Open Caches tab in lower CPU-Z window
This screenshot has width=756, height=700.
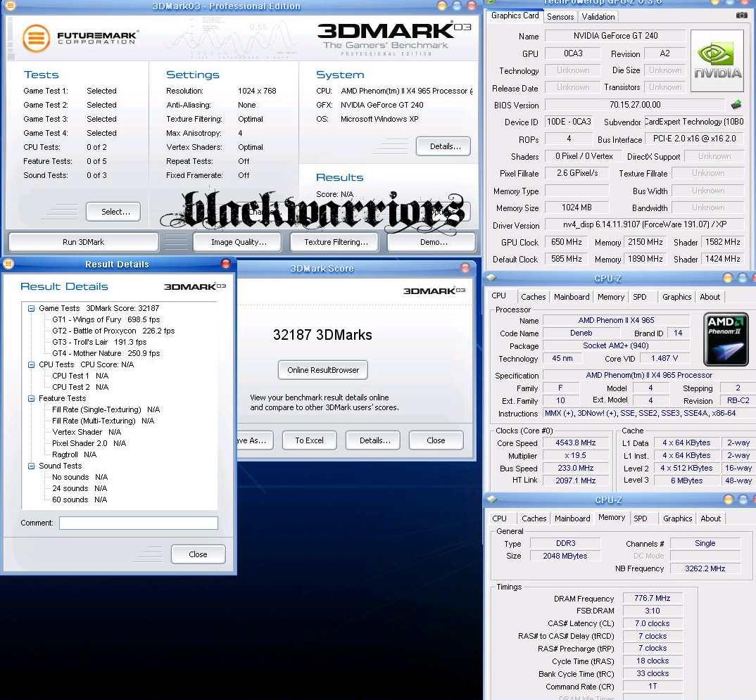tap(534, 518)
